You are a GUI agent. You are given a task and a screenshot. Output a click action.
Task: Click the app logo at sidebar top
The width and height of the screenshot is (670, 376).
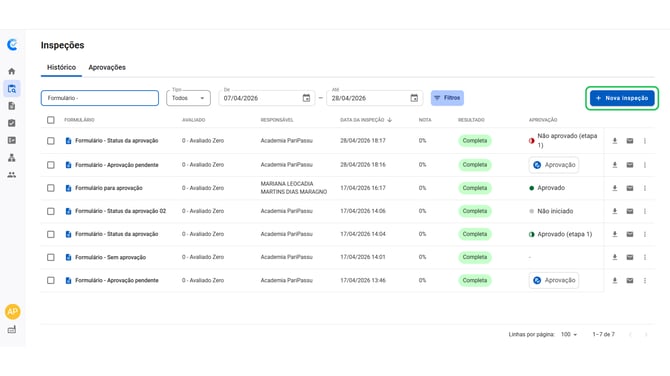pyautogui.click(x=12, y=44)
